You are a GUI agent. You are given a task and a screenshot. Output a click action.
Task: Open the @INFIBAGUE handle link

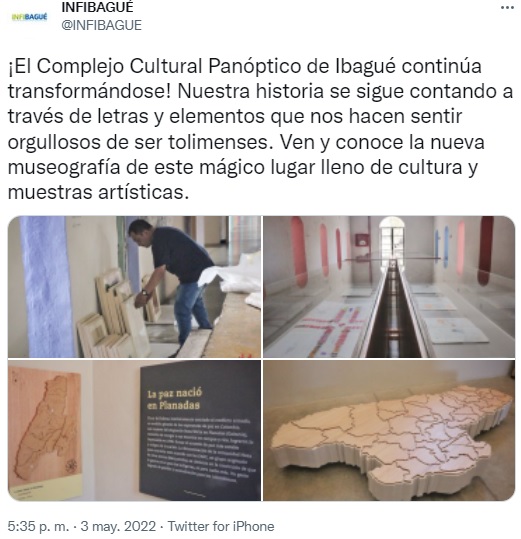coord(101,25)
